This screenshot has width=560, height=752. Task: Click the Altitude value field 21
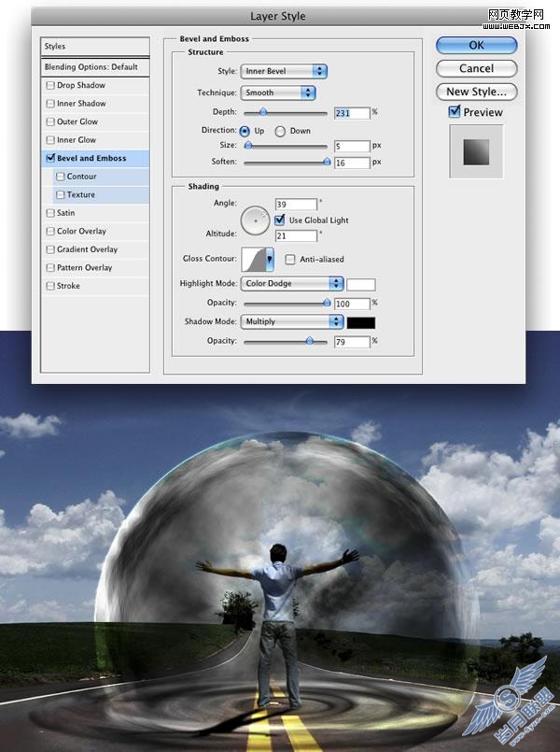click(296, 236)
